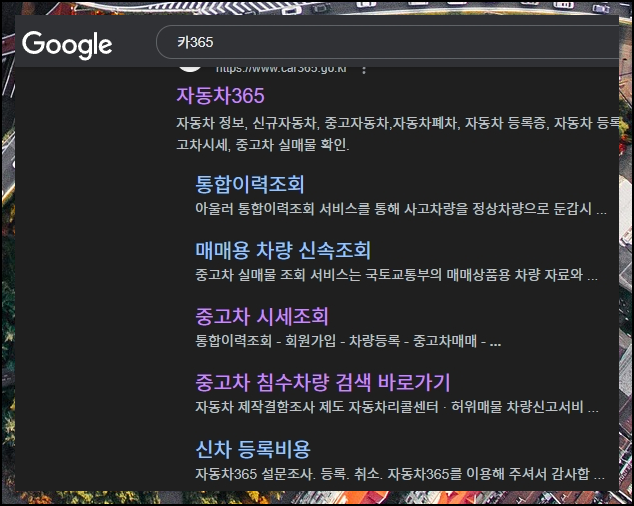
Task: Click snippet starting 자동차 제작결함조사 제도
Action: 397,407
